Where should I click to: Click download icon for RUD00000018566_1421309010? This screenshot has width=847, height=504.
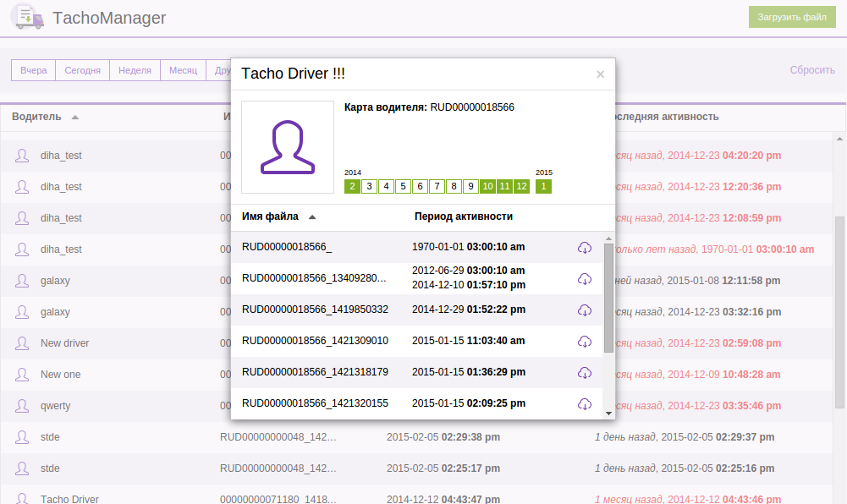coord(584,342)
